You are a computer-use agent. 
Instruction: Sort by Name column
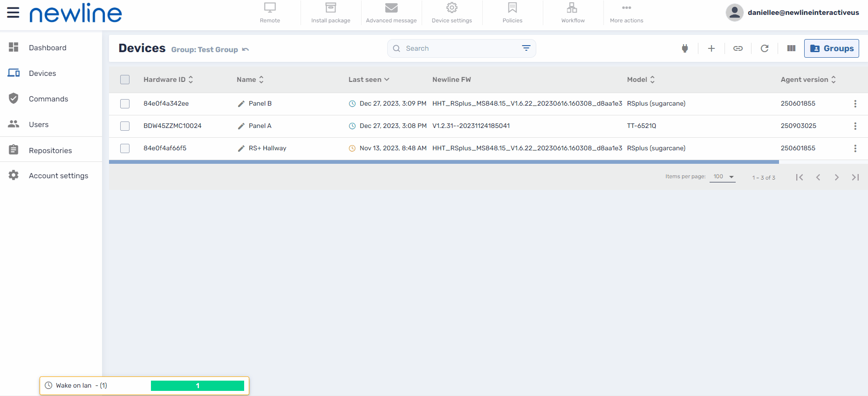pos(250,80)
